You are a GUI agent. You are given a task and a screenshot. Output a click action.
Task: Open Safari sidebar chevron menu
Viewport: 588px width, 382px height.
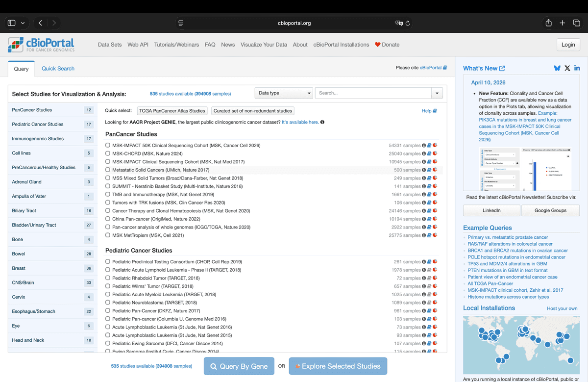click(23, 23)
